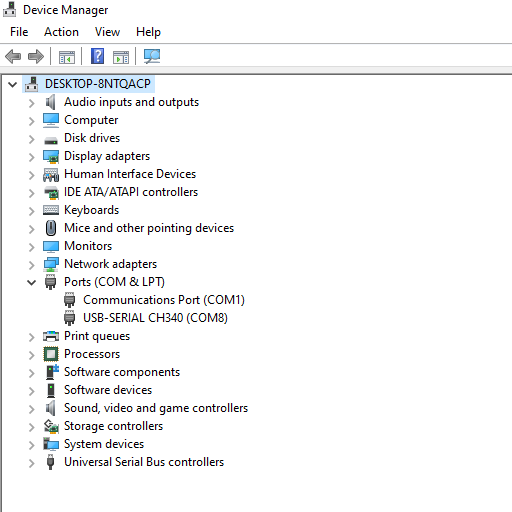Open the View menu
The width and height of the screenshot is (512, 512).
pos(107,32)
